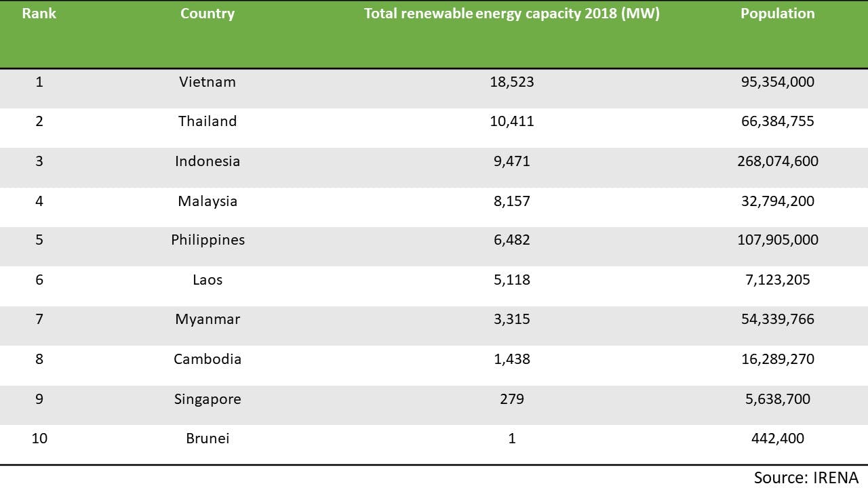The height and width of the screenshot is (488, 868).
Task: Click Vietnam's capacity value 18,523
Action: coord(513,81)
